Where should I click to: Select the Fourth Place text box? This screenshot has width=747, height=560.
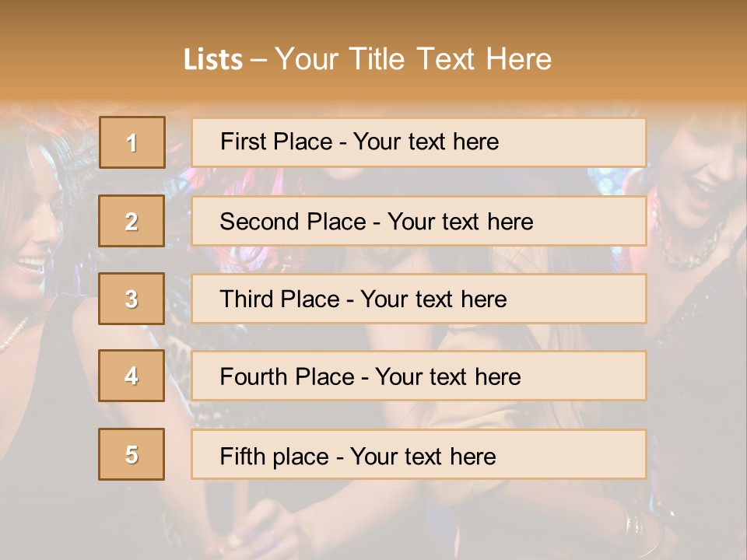[419, 376]
